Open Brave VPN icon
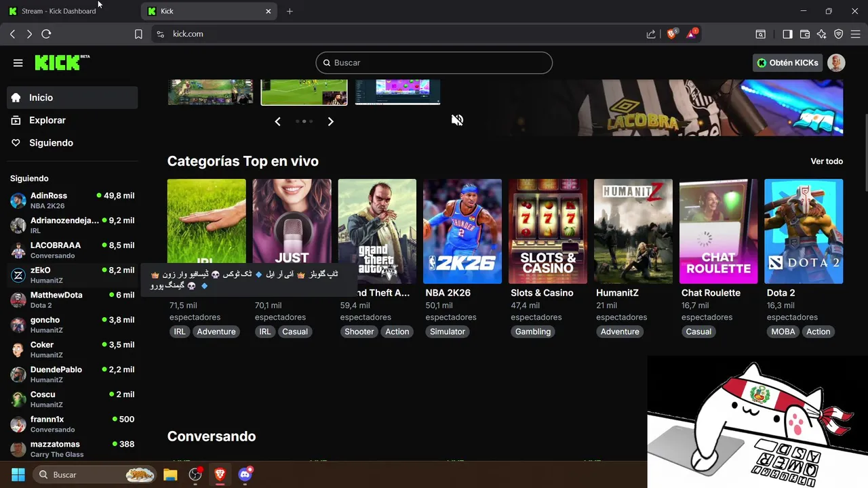The width and height of the screenshot is (868, 488). coord(839,34)
